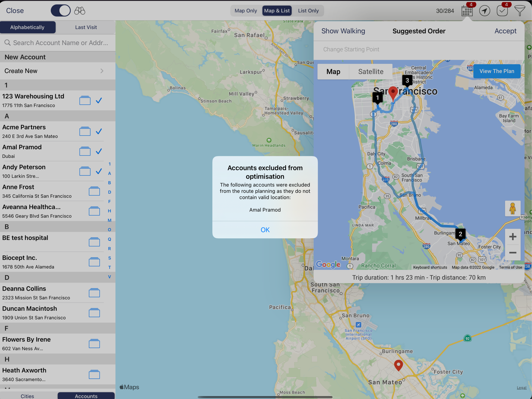Uncheck the checkmark beside Acme Partners
This screenshot has width=532, height=399.
click(x=99, y=131)
